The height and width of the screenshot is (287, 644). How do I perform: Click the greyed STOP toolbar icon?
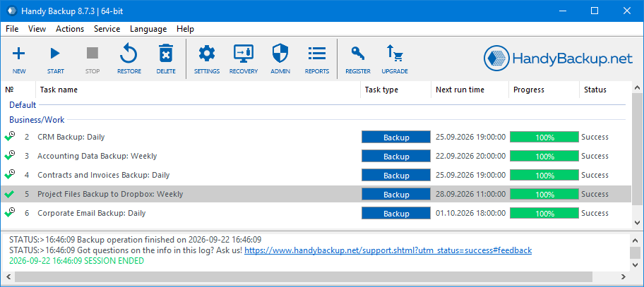(x=93, y=54)
